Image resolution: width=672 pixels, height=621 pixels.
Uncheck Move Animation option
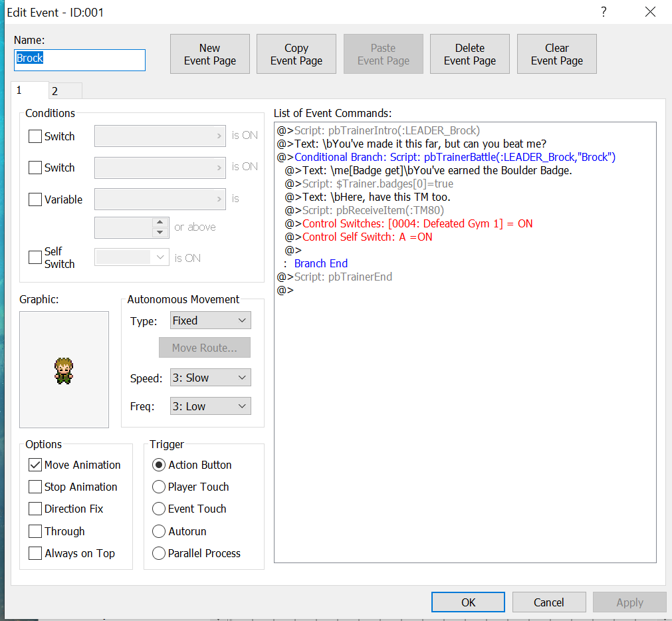coord(35,465)
